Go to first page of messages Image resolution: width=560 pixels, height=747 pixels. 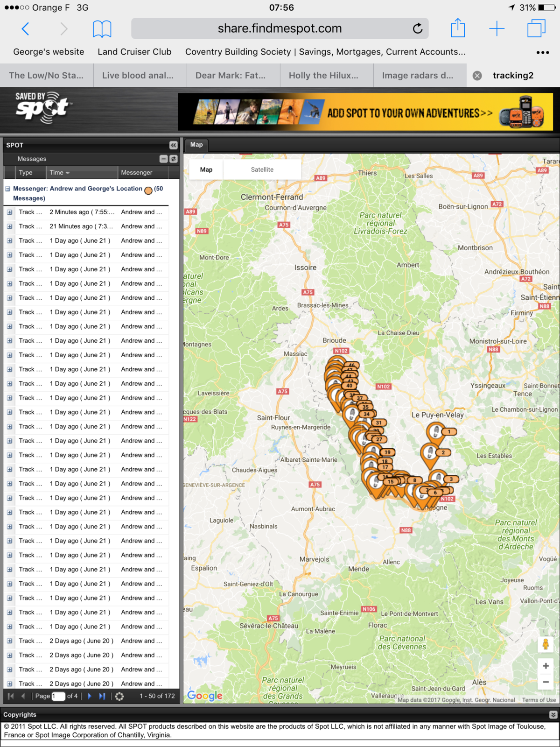[11, 696]
